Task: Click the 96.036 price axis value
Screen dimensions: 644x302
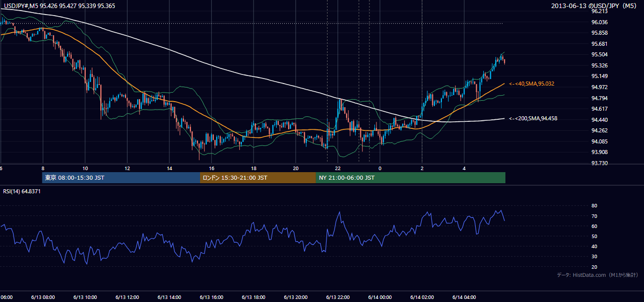Action: pos(599,22)
